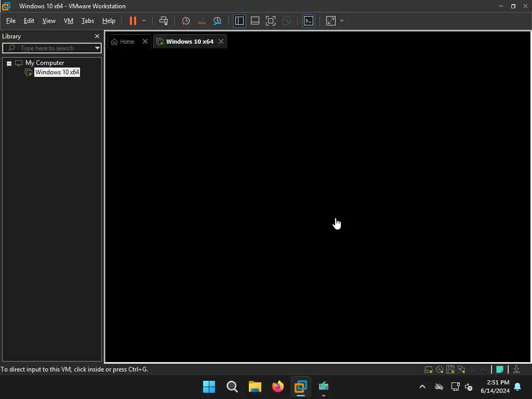Close the Home tab
Image resolution: width=532 pixels, height=399 pixels.
(x=145, y=42)
